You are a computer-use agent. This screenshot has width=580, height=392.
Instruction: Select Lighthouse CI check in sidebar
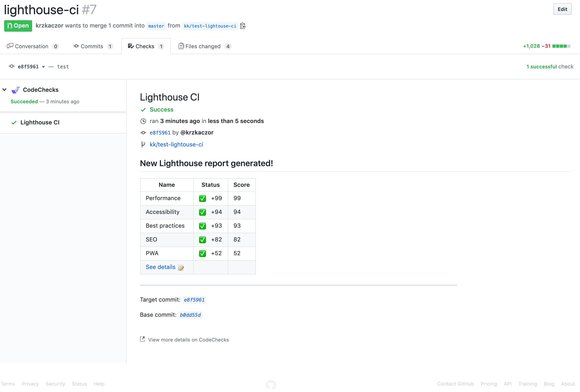point(40,123)
